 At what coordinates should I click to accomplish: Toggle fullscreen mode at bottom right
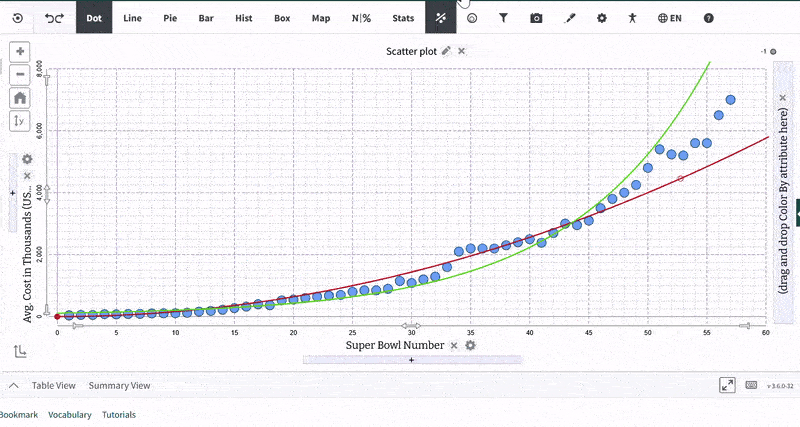point(729,385)
